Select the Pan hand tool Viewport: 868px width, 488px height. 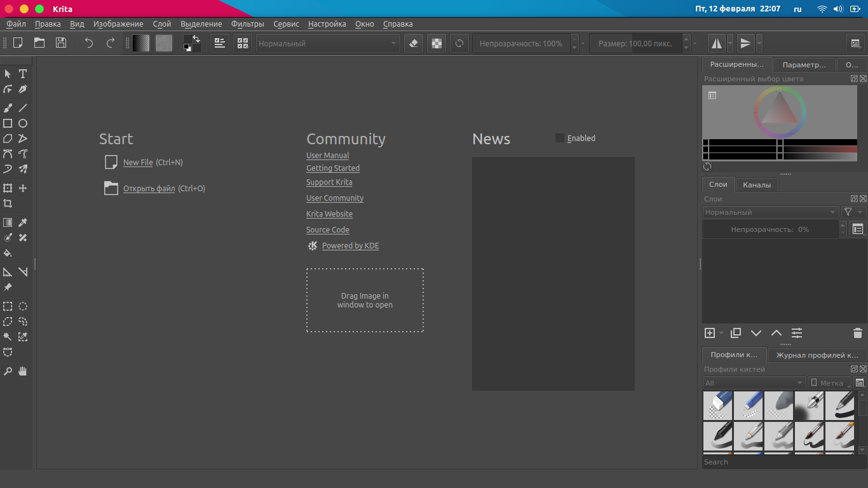(x=23, y=372)
